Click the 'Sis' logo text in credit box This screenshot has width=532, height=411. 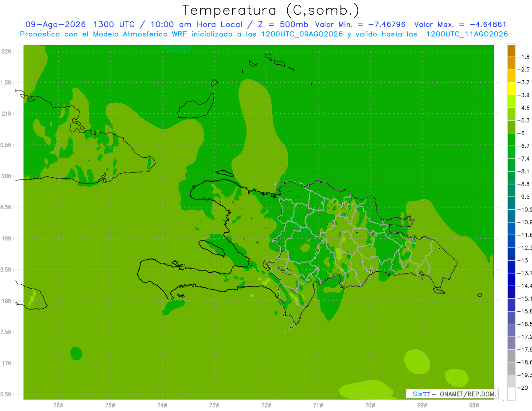pyautogui.click(x=417, y=394)
